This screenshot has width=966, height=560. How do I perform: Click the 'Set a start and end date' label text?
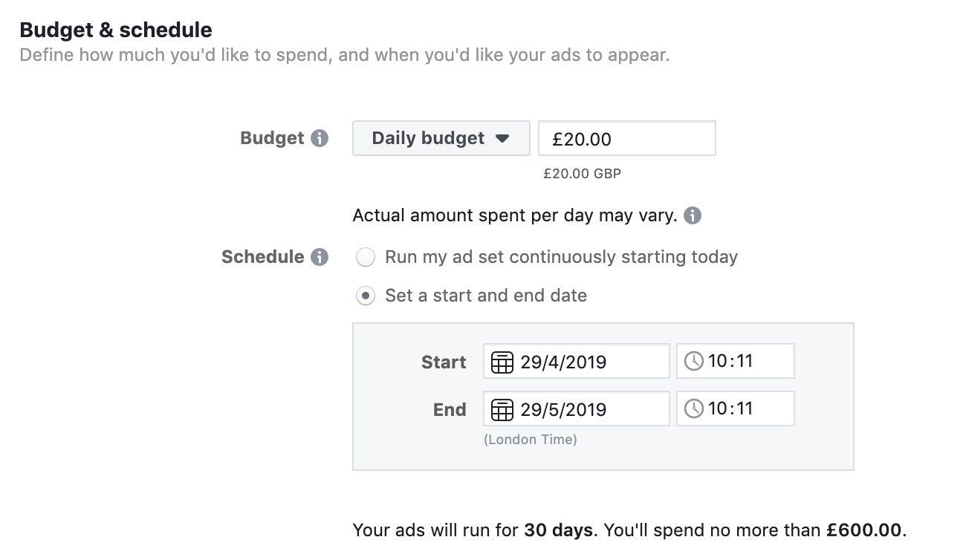point(486,296)
